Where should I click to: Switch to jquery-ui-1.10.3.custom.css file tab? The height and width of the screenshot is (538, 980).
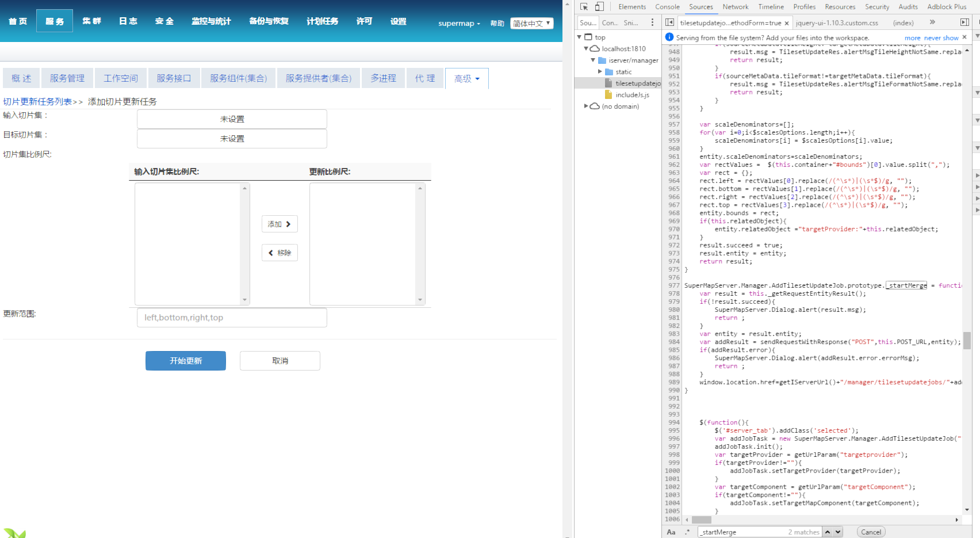click(x=837, y=23)
